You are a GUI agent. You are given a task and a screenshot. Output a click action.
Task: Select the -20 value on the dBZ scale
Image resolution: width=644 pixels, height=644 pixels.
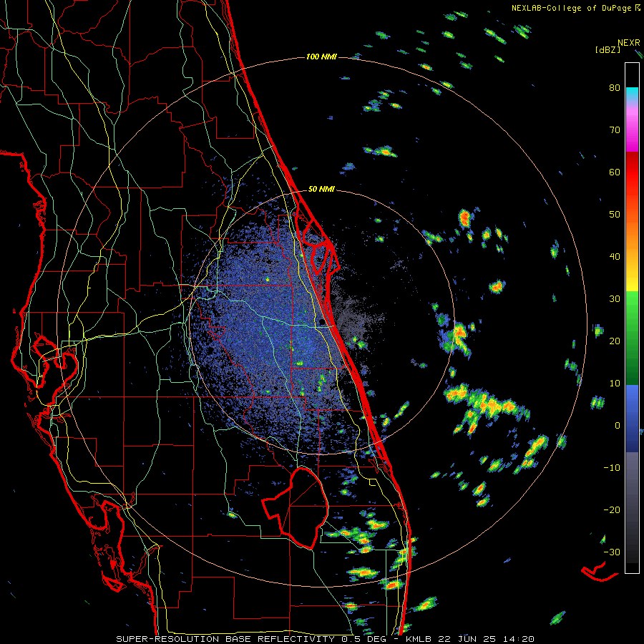(x=612, y=509)
